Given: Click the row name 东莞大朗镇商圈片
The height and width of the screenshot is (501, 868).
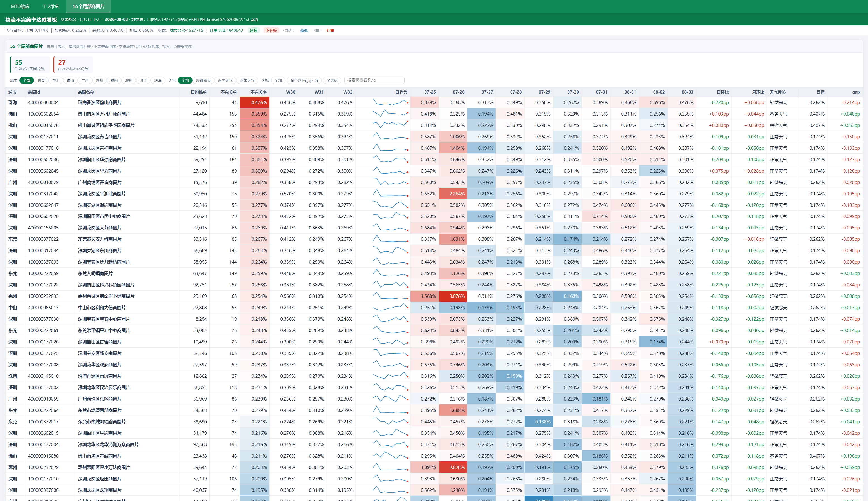Looking at the screenshot, I should coord(95,273).
